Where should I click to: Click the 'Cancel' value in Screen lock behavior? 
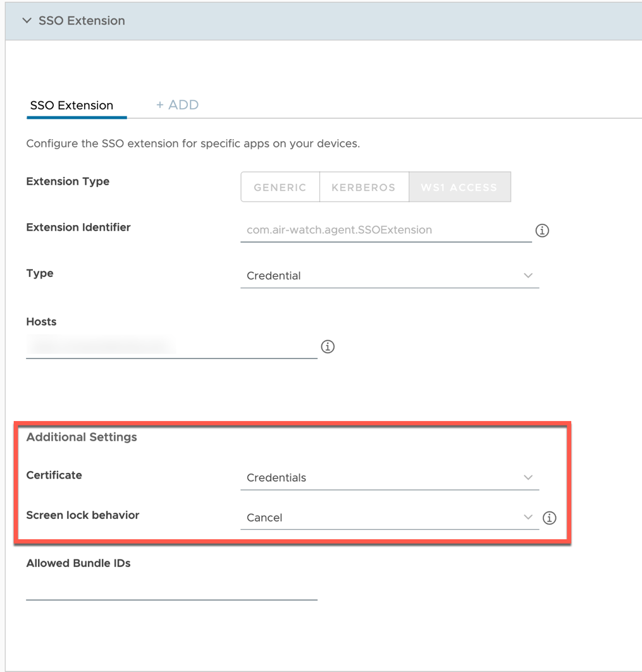264,518
